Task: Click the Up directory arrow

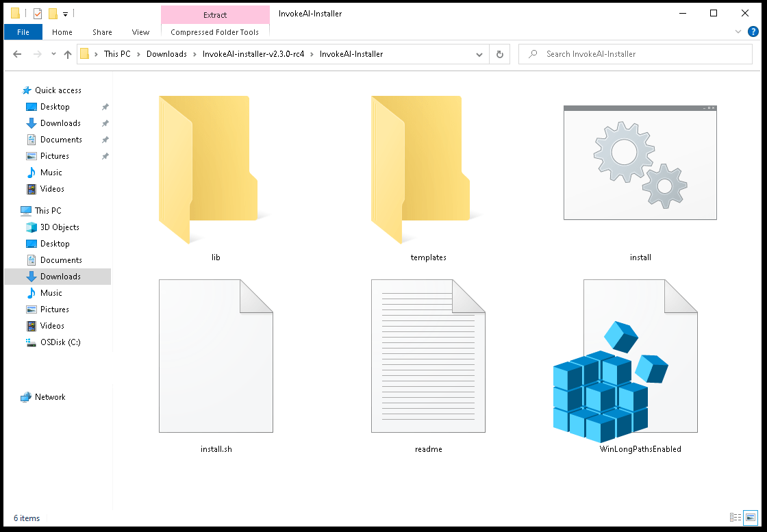Action: [68, 55]
